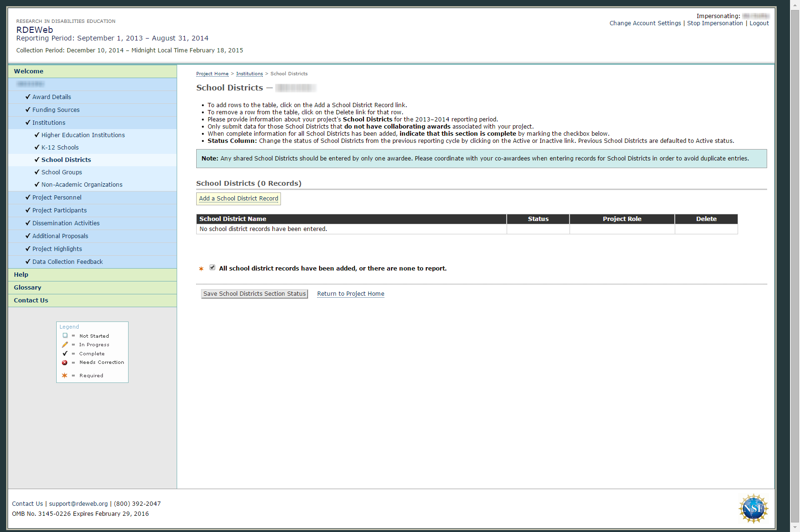800x532 pixels.
Task: Click the page vertical scrollbar
Action: pos(795,266)
